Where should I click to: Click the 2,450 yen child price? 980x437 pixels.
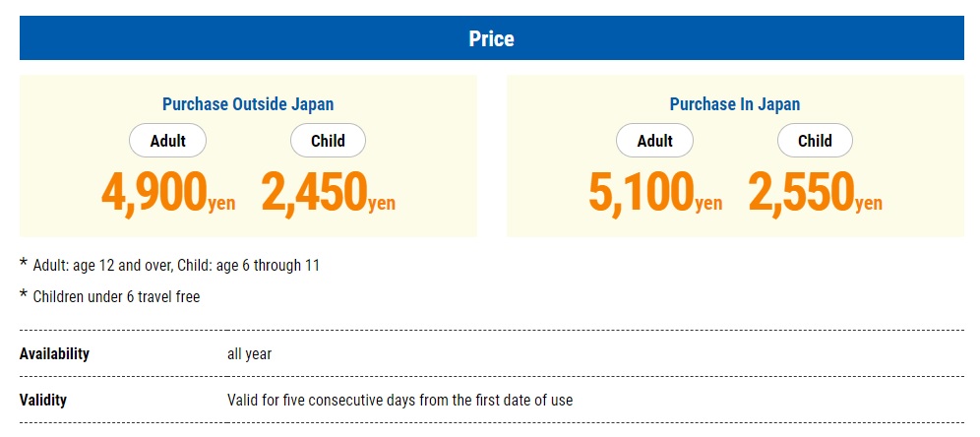[x=328, y=193]
